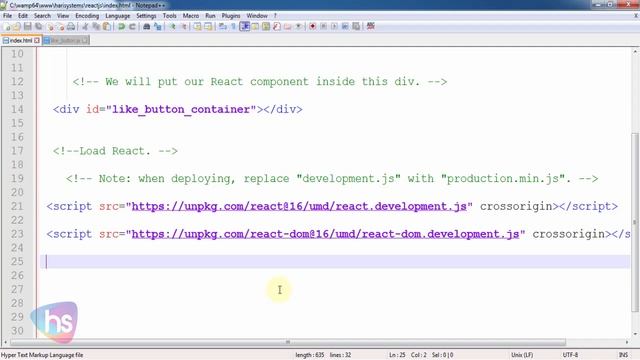Open the user defined language icon

pyautogui.click(x=255, y=27)
